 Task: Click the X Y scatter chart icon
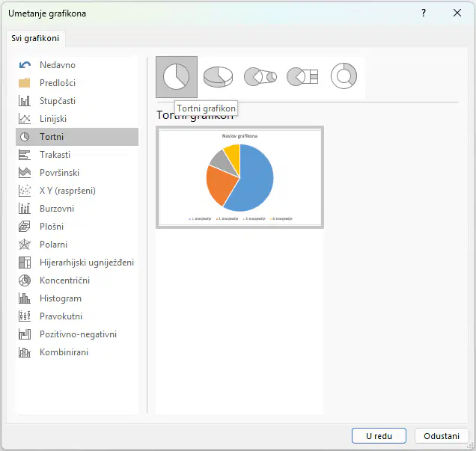24,191
